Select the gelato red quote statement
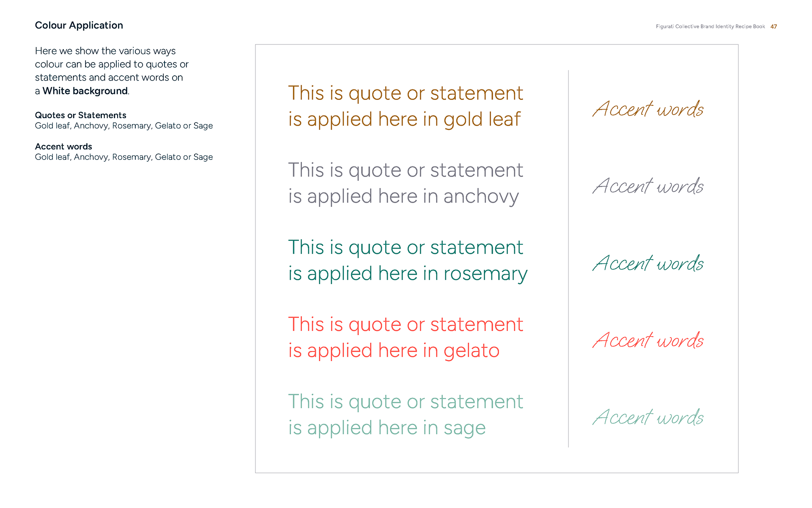Screen dimensions: 812x508 405,337
